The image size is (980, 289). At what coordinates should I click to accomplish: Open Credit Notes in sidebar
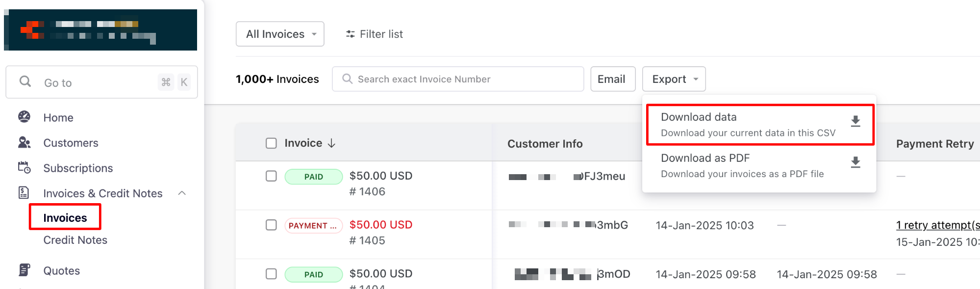(x=75, y=240)
